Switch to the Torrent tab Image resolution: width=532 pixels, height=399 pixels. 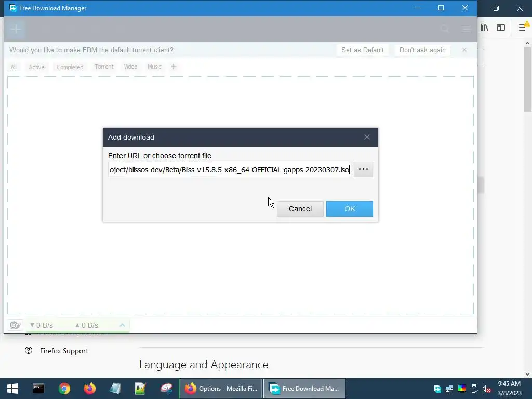104,66
